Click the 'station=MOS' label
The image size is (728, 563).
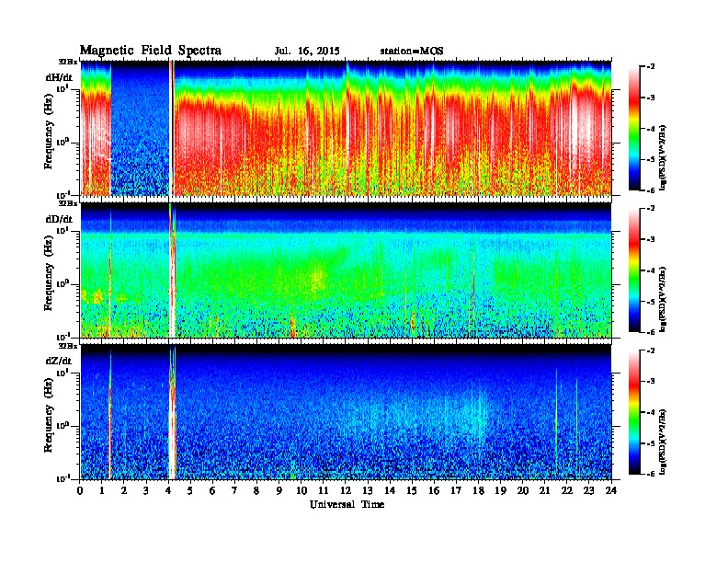[x=412, y=52]
